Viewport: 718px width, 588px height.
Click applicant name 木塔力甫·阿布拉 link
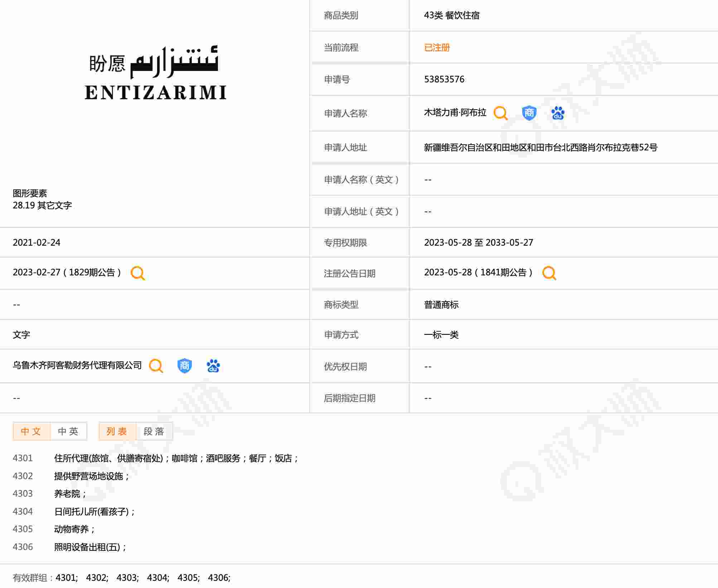click(455, 113)
